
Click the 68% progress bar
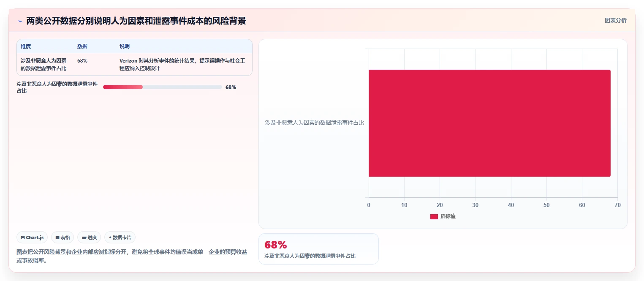pos(163,87)
